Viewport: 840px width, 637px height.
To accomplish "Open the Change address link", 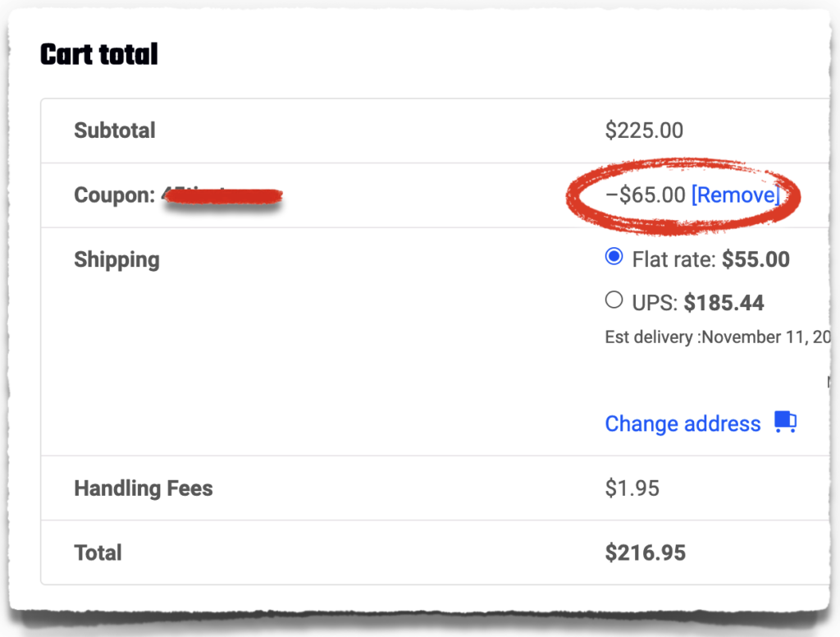I will pos(682,424).
